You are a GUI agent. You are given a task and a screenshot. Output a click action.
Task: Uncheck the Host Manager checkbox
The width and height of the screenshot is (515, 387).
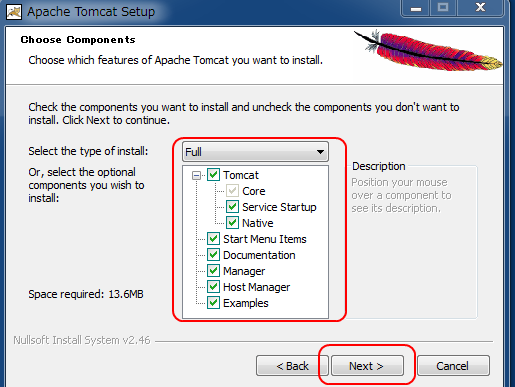point(213,287)
